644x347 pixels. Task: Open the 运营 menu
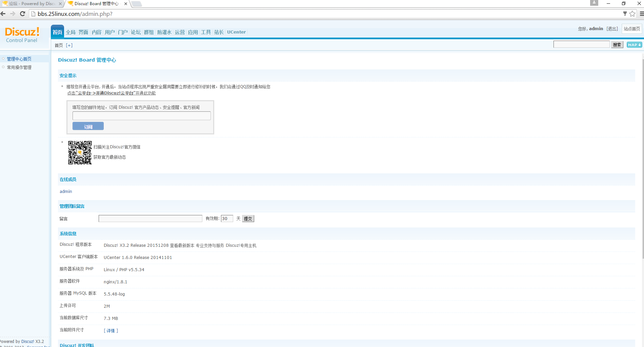[180, 32]
